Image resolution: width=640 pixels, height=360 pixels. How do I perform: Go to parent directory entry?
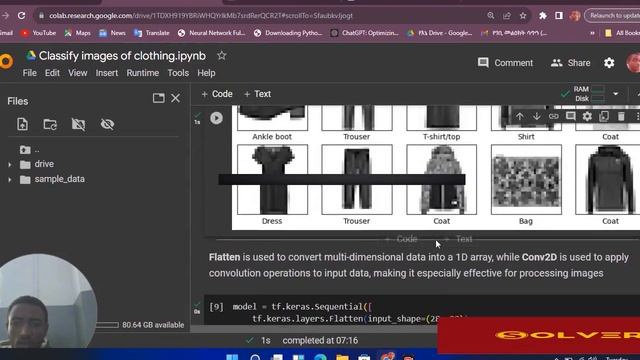(30, 150)
